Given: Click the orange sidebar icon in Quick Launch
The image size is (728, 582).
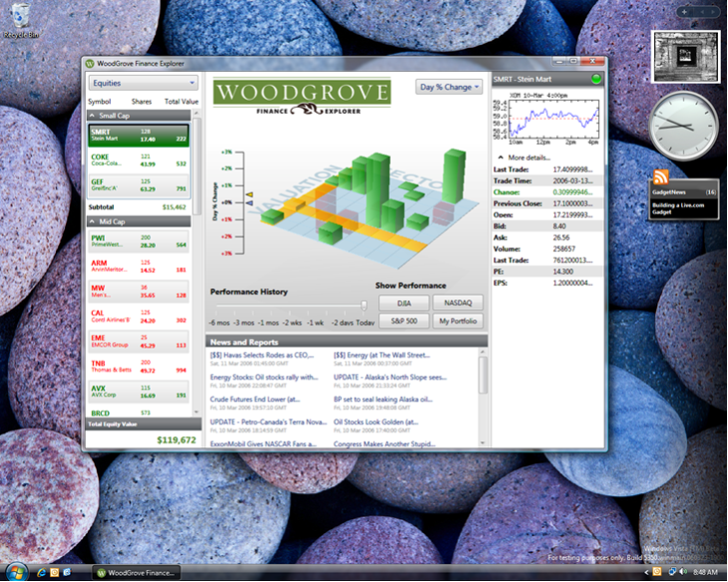Looking at the screenshot, I should click(x=54, y=573).
